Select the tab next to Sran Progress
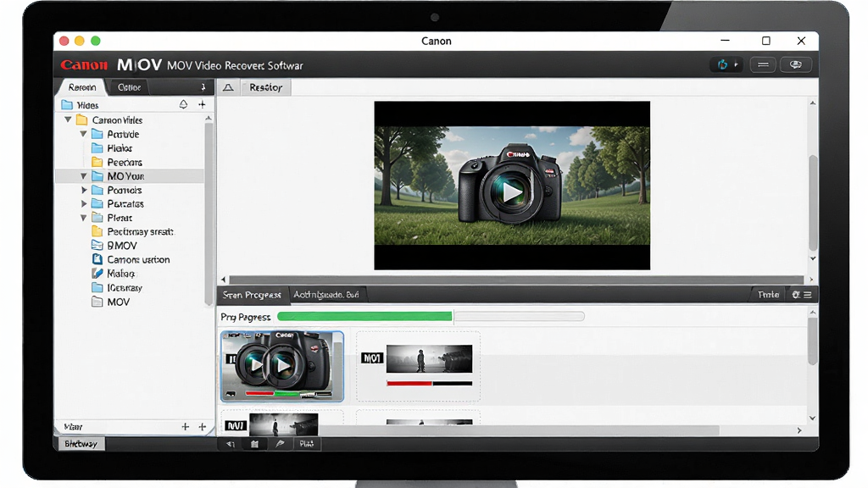Image resolution: width=868 pixels, height=488 pixels. [326, 295]
